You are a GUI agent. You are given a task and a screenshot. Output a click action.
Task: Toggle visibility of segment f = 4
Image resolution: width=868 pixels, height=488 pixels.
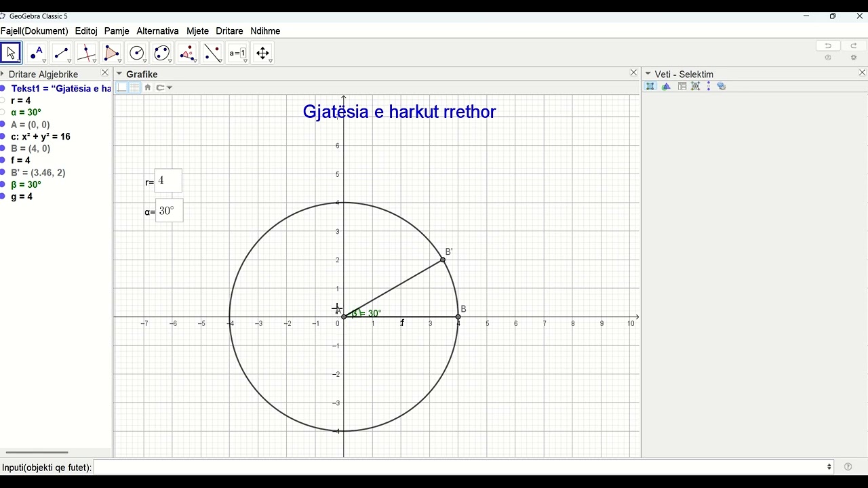click(3, 161)
